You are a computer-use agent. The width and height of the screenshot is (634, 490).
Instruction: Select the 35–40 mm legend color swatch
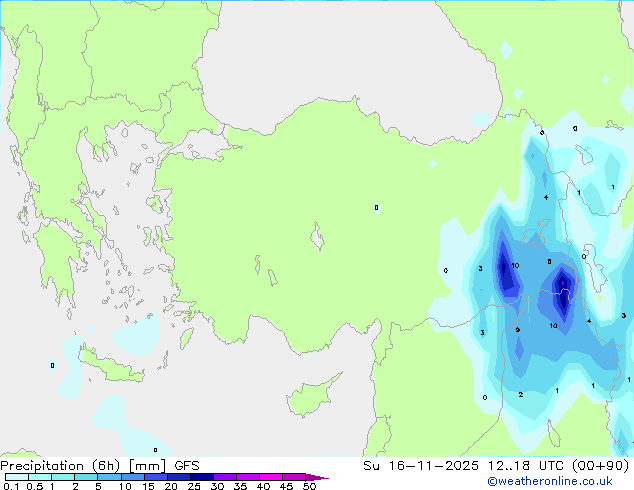247,477
